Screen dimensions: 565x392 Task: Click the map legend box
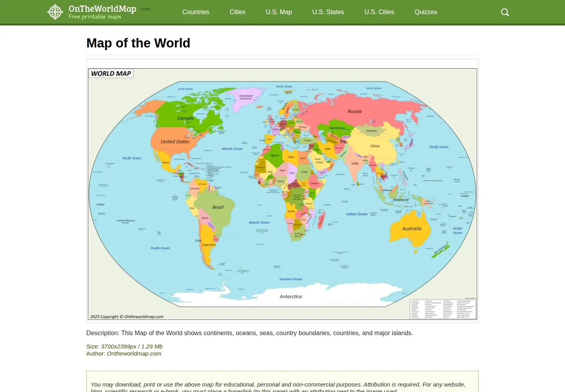pyautogui.click(x=443, y=309)
